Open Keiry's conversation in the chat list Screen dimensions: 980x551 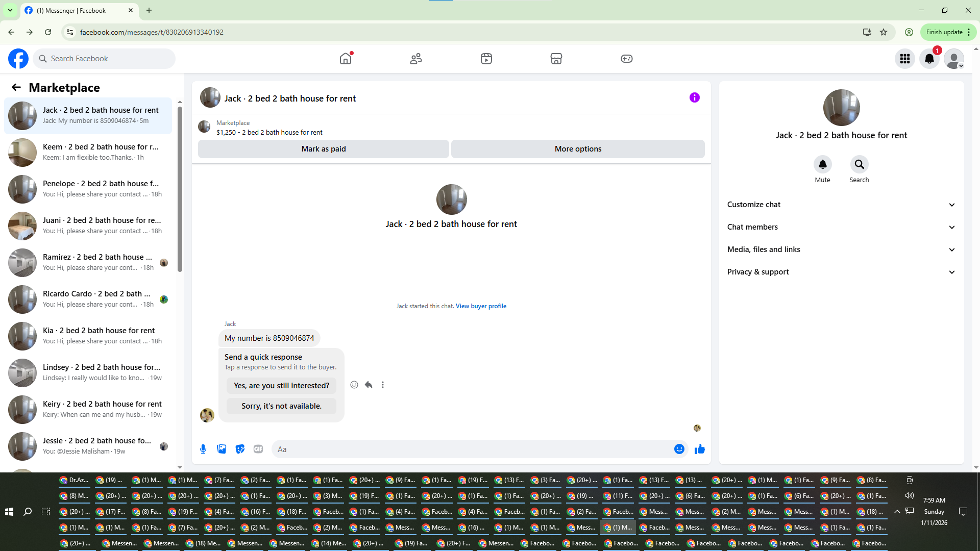click(x=88, y=410)
